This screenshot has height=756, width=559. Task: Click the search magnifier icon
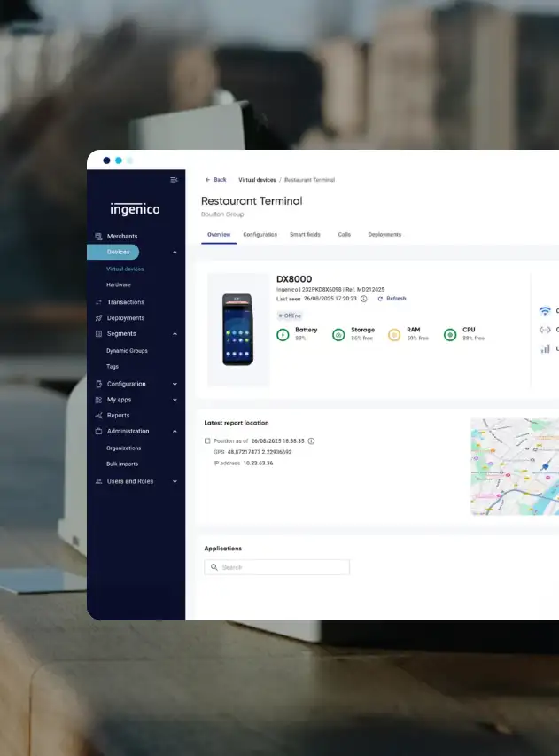(x=214, y=567)
